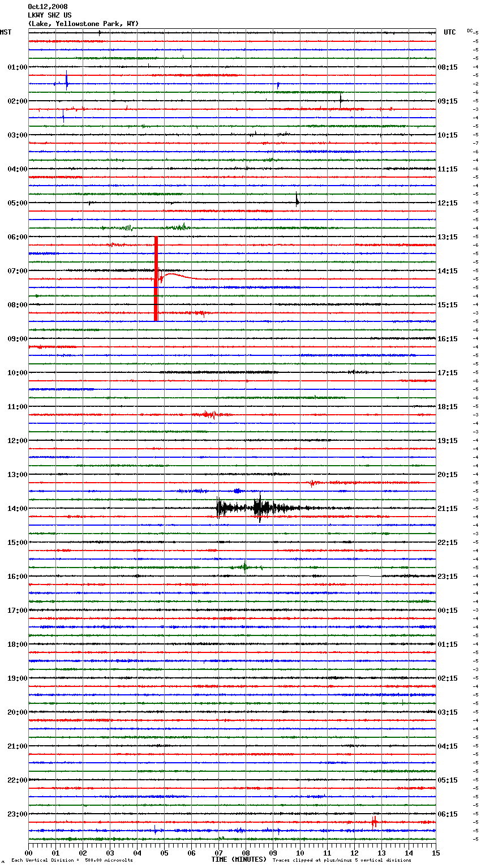Click the 08:15 UTC time label

448,67
